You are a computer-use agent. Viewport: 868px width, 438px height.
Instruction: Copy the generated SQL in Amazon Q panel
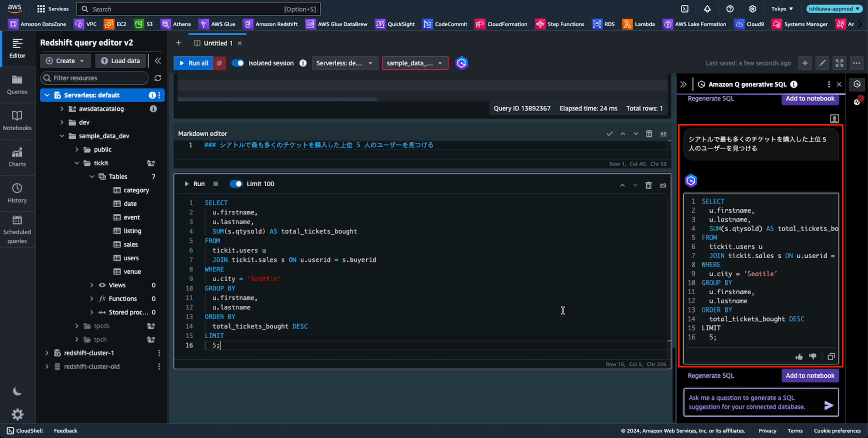[x=831, y=357]
